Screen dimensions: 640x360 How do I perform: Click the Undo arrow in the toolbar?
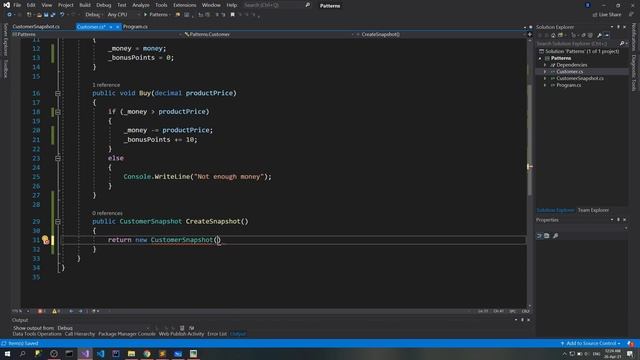coord(62,15)
